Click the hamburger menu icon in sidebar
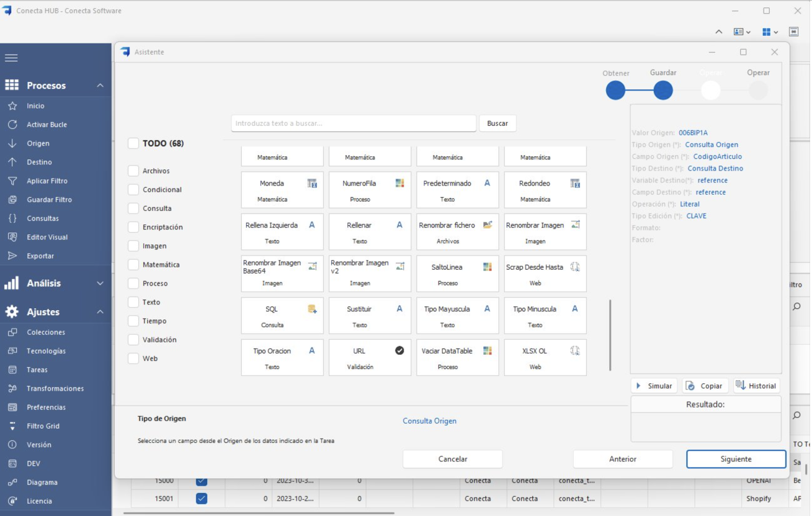The height and width of the screenshot is (516, 812). tap(11, 58)
